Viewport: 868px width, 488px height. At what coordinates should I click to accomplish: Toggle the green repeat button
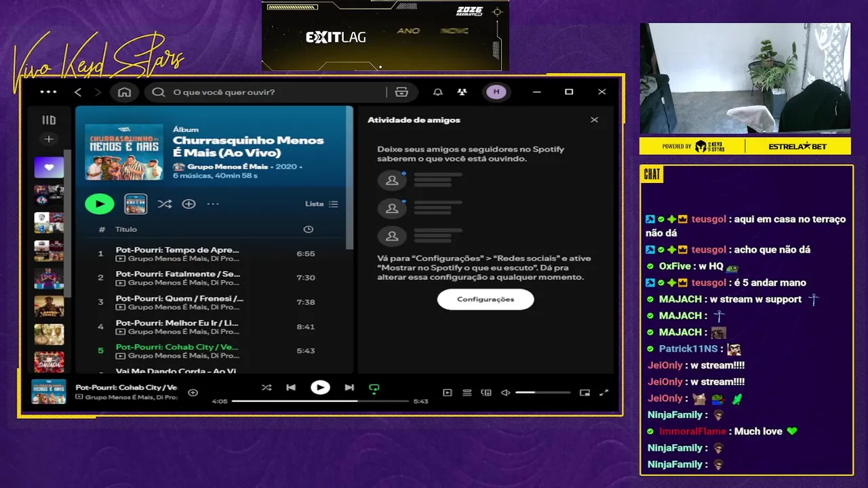374,388
